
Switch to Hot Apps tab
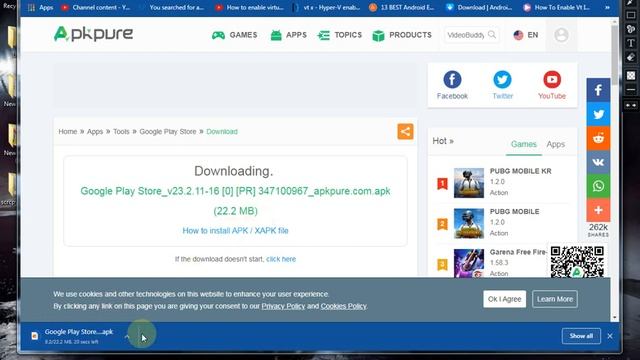click(556, 144)
